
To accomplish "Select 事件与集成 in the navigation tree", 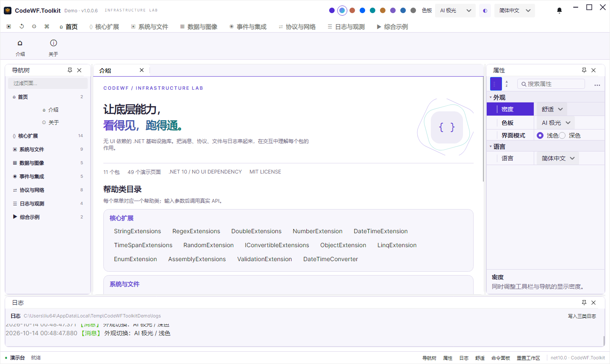I will 48,176.
